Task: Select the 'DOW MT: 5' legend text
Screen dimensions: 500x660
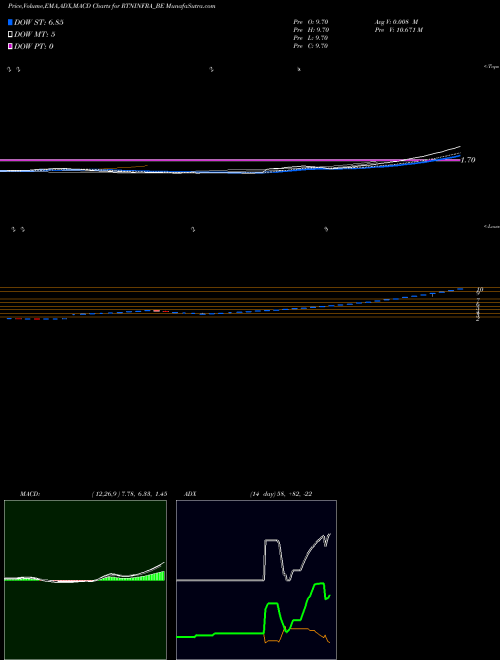Action: click(35, 35)
